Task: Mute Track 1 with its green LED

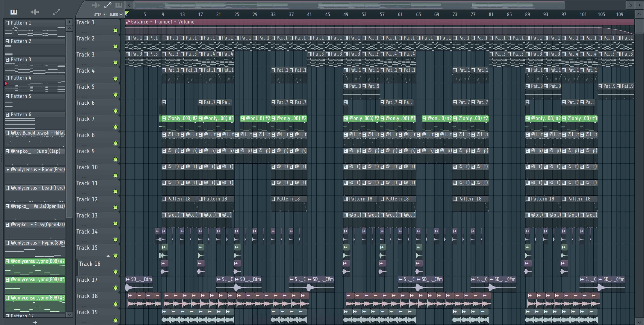Action: pos(115,30)
